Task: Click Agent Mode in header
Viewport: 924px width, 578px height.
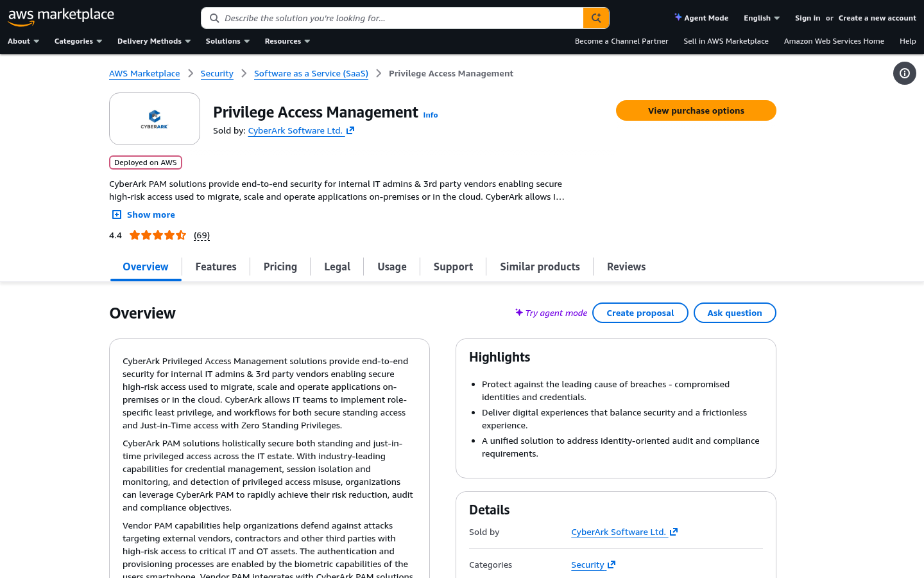Action: [x=701, y=18]
